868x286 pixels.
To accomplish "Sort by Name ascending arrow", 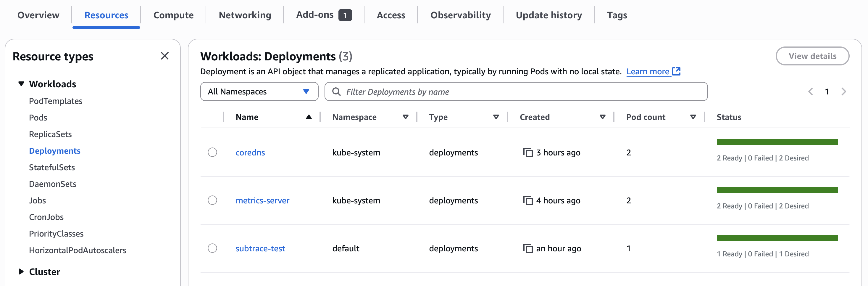I will click(x=309, y=117).
